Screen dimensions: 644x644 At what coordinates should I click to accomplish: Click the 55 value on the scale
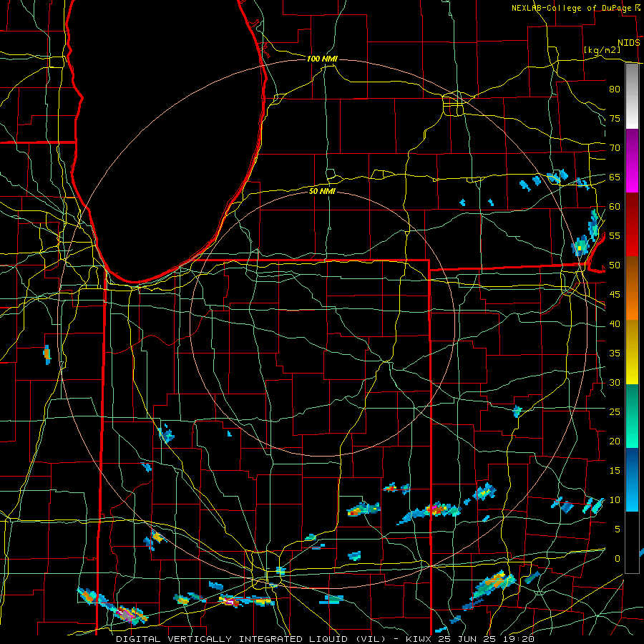click(x=615, y=236)
